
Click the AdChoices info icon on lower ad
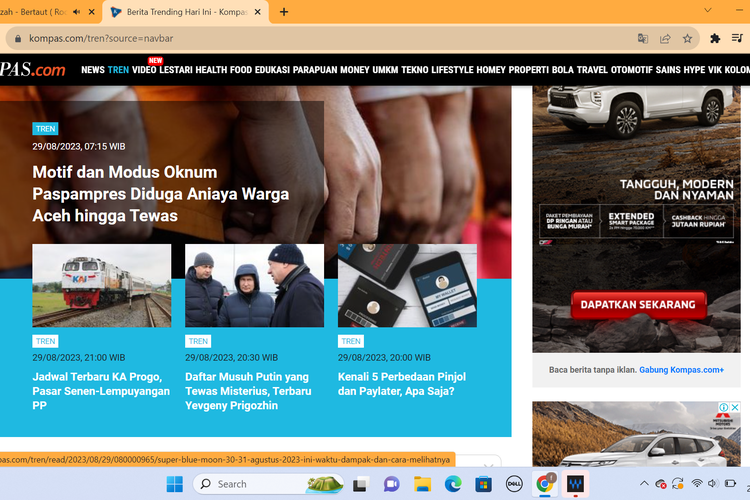click(723, 408)
